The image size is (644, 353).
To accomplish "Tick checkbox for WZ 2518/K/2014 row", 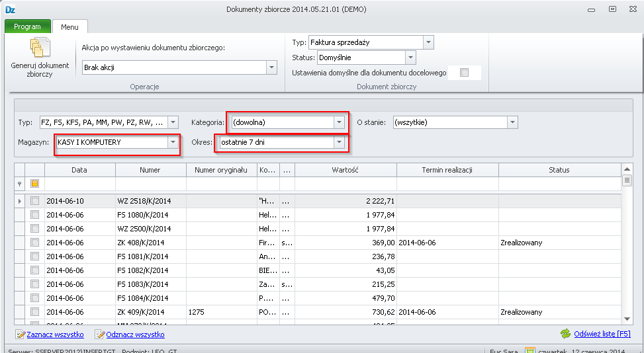I will pos(34,201).
